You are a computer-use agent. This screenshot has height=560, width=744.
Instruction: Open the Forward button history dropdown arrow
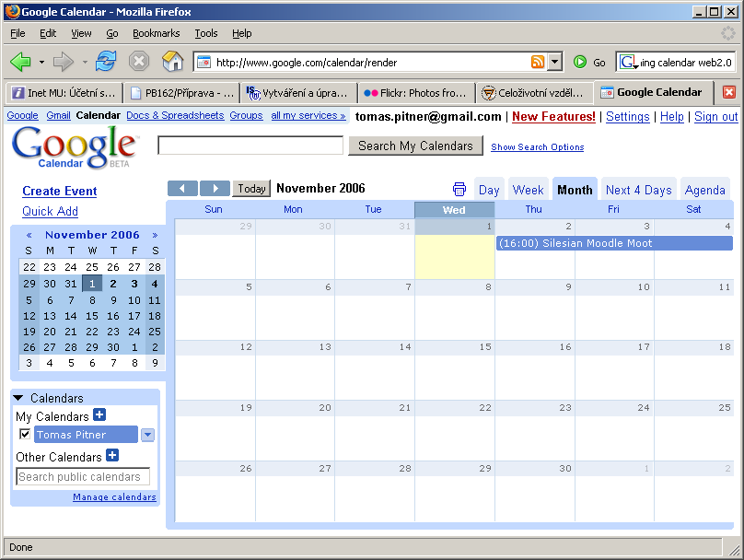(x=85, y=62)
